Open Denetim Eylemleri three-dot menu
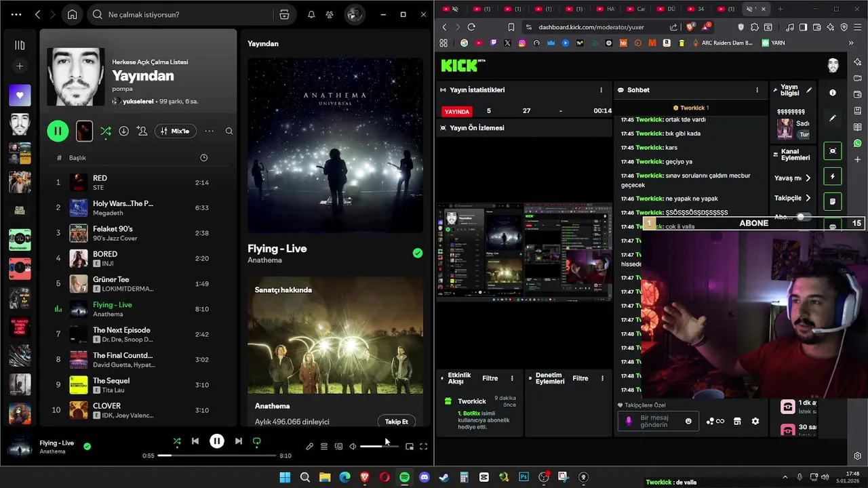This screenshot has height=488, width=868. click(602, 378)
